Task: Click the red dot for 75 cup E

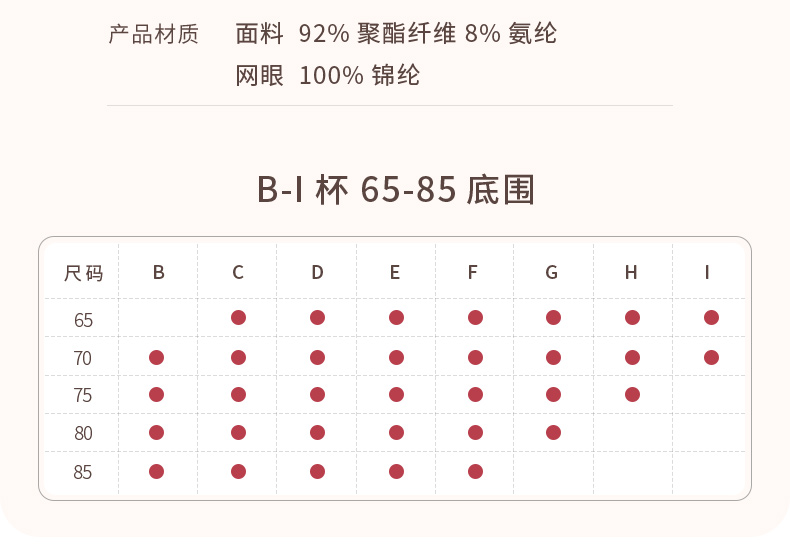Action: 396,394
